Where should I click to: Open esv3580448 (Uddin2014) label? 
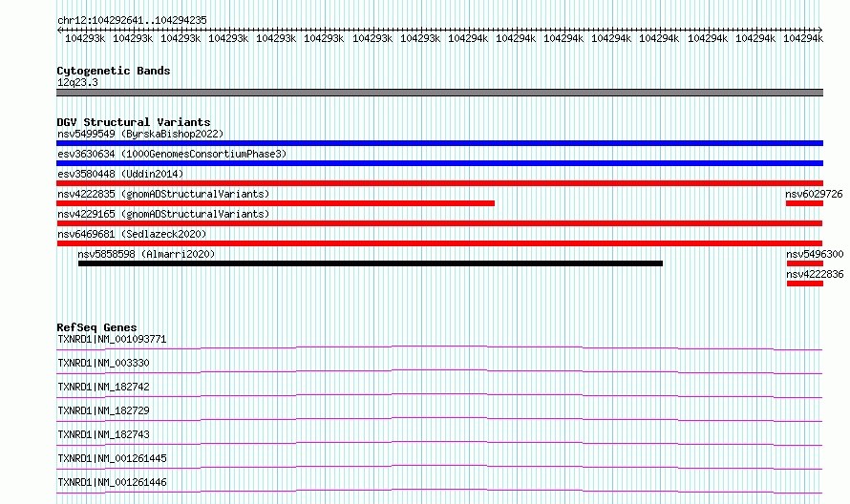pyautogui.click(x=120, y=174)
